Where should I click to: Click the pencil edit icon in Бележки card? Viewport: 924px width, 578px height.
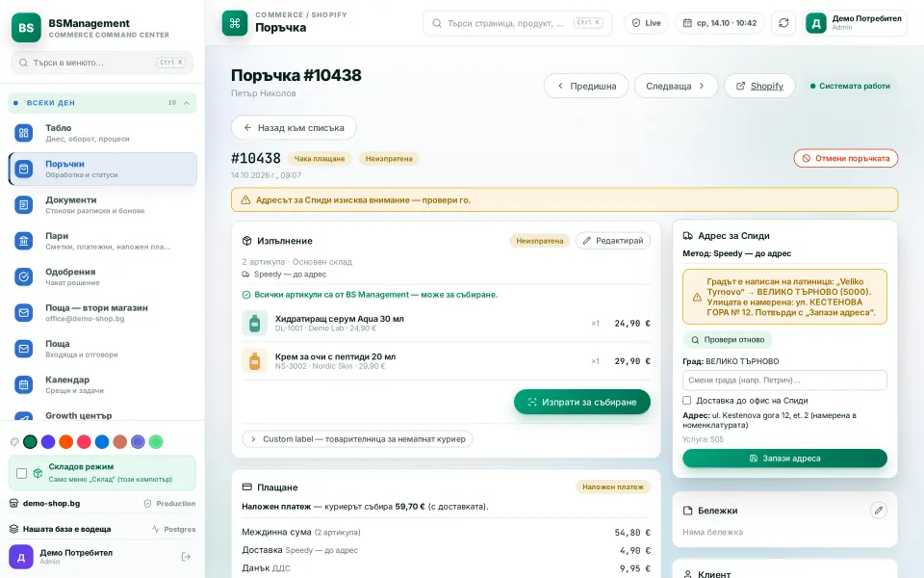(878, 511)
